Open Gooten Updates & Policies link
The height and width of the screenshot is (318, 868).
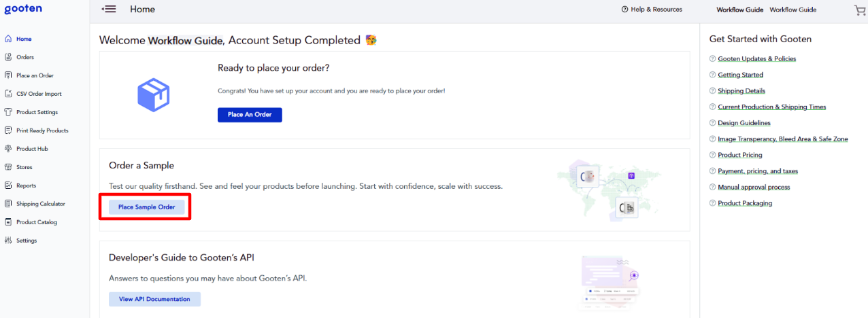[756, 59]
